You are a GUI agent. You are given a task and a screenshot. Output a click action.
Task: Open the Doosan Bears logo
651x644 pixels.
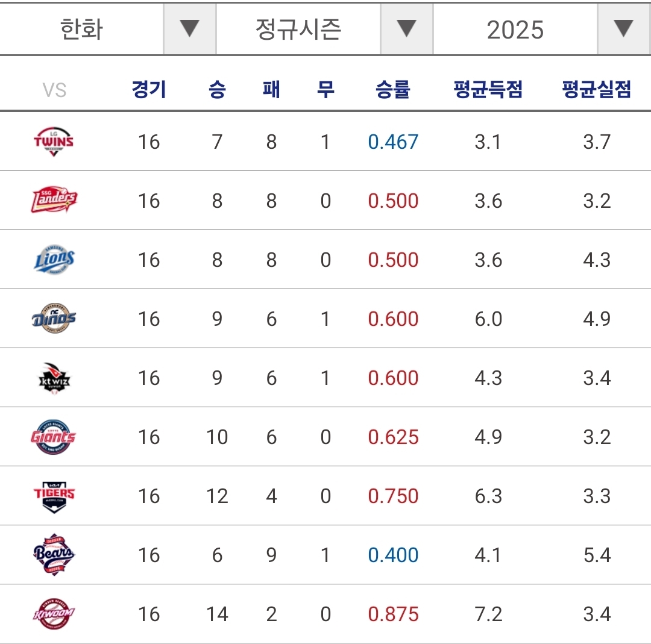coord(54,554)
